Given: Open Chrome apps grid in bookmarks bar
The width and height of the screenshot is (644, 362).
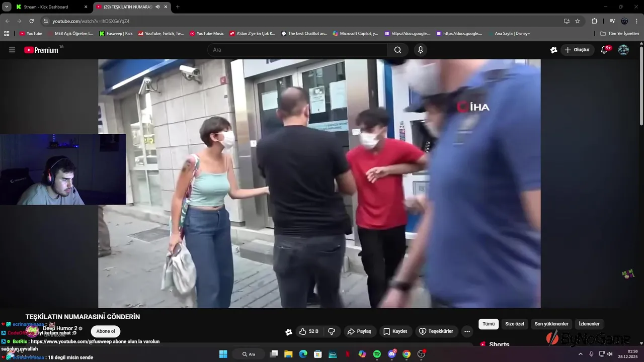Looking at the screenshot, I should pos(7,33).
